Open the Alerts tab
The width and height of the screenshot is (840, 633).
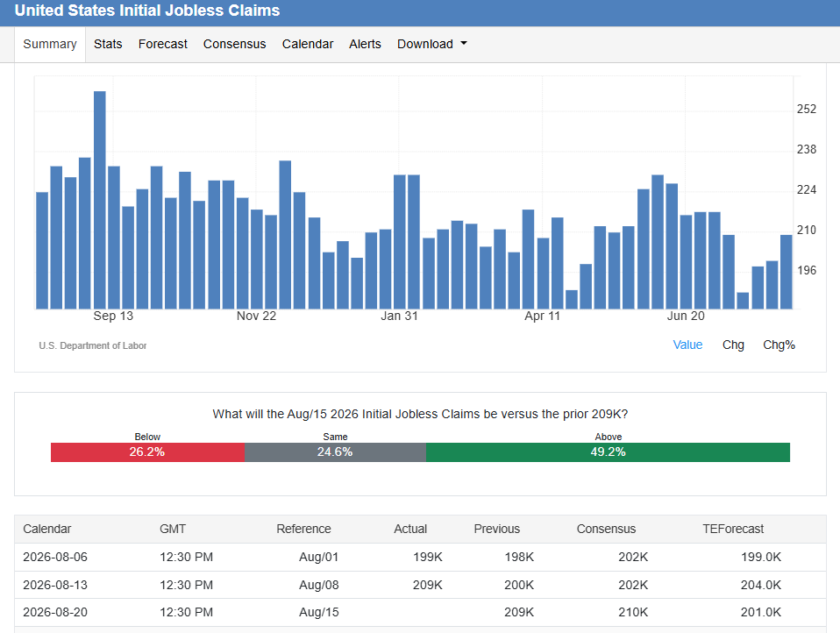click(365, 45)
